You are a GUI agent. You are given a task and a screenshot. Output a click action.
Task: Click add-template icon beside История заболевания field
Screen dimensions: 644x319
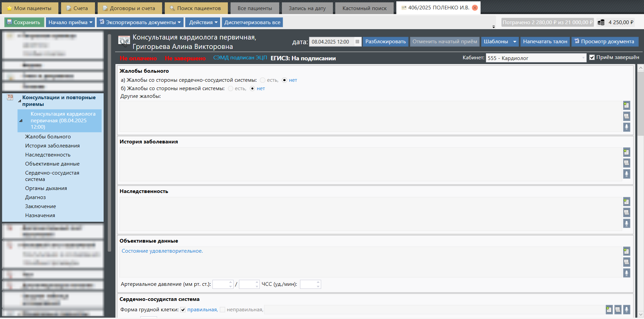tap(626, 152)
